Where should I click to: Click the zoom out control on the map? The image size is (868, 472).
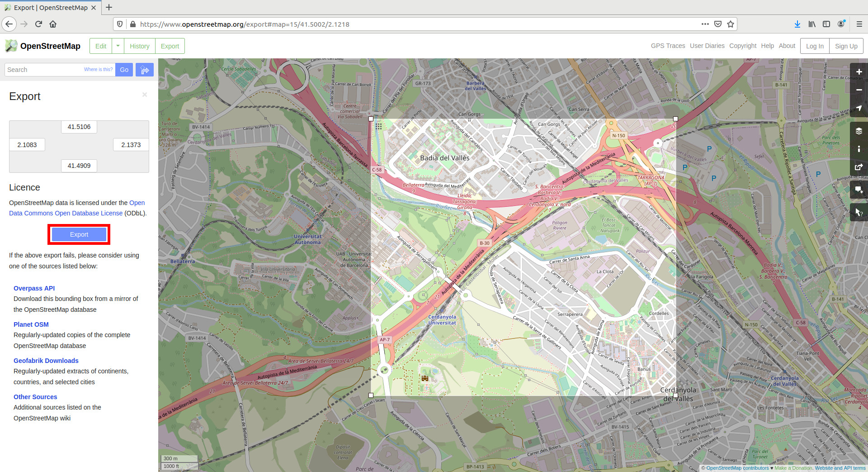coord(859,90)
